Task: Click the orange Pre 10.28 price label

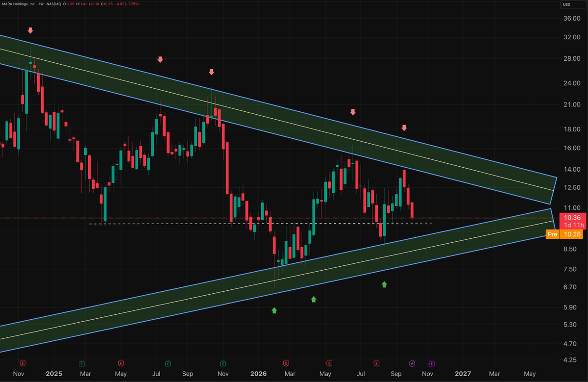Action: (x=564, y=234)
